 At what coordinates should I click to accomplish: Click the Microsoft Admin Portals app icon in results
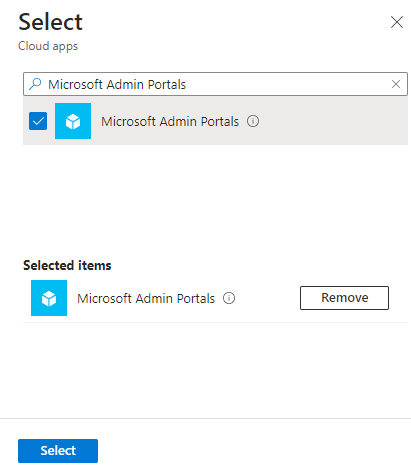pos(73,121)
